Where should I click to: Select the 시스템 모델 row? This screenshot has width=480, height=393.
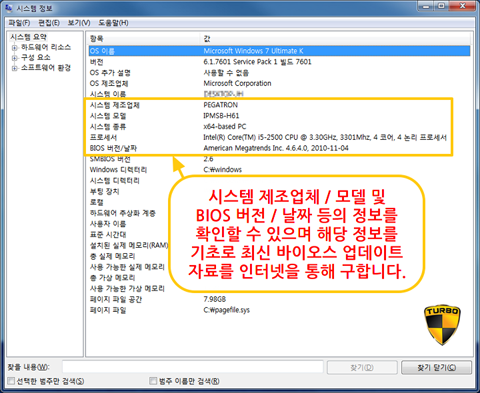pyautogui.click(x=279, y=116)
